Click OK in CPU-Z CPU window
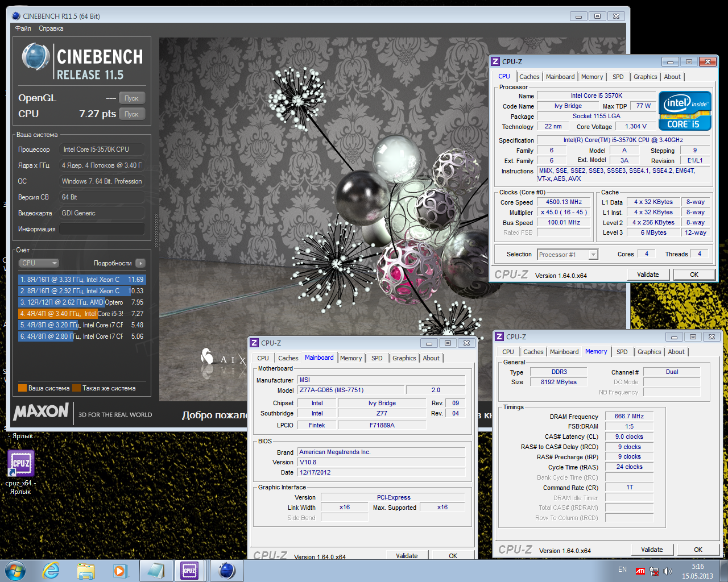The image size is (728, 582). click(694, 275)
